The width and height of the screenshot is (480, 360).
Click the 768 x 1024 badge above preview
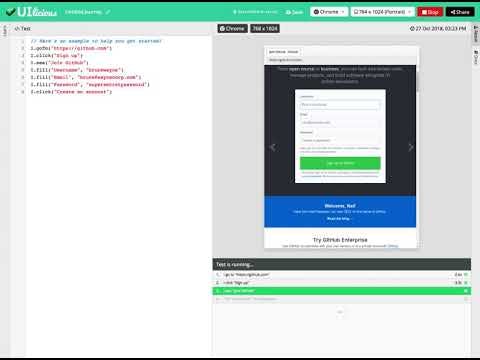coord(265,29)
